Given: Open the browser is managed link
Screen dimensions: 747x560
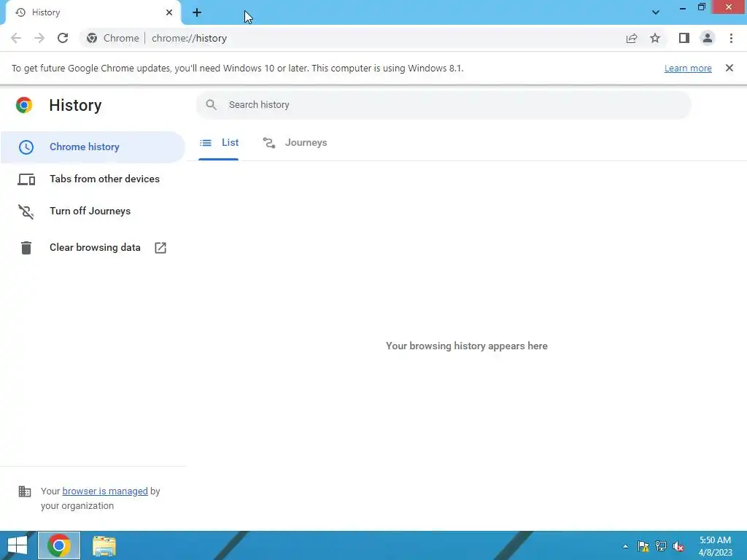Looking at the screenshot, I should coord(105,491).
